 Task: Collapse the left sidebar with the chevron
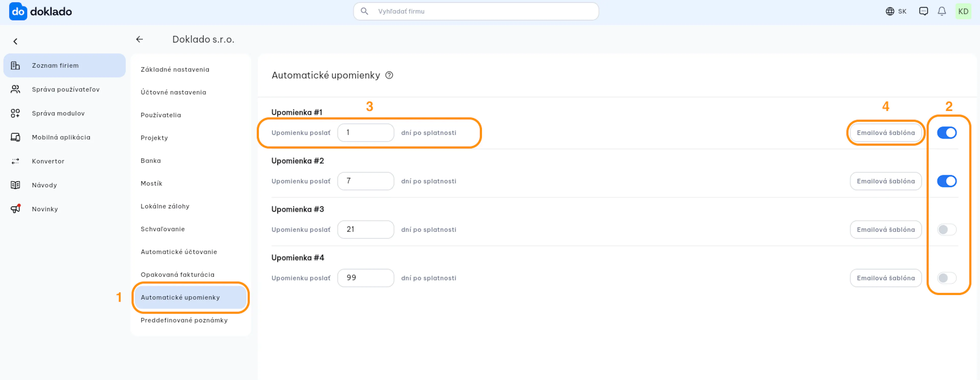tap(15, 41)
